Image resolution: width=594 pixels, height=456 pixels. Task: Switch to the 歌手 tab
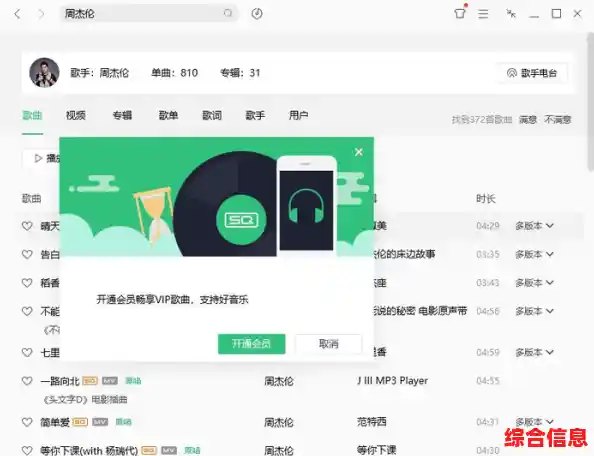pos(255,115)
